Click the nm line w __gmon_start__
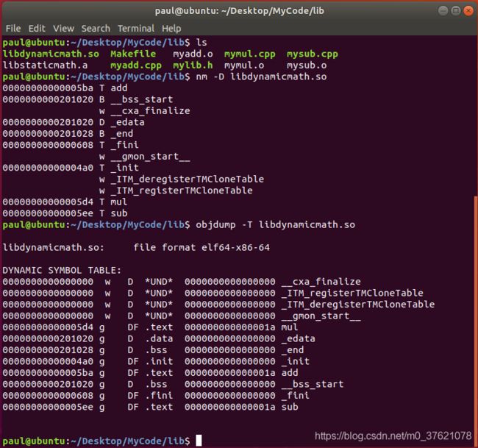This screenshot has width=478, height=448. point(145,157)
